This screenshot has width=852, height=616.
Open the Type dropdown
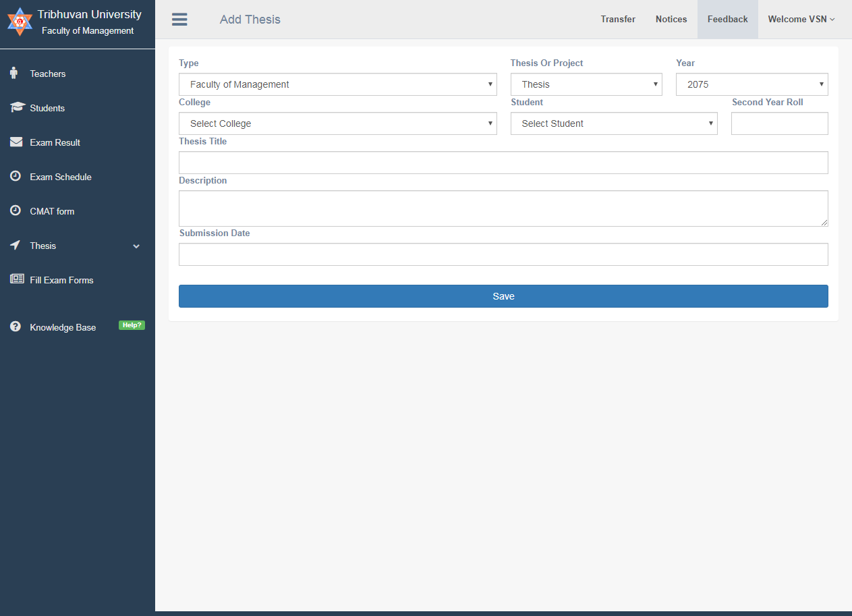coord(337,84)
